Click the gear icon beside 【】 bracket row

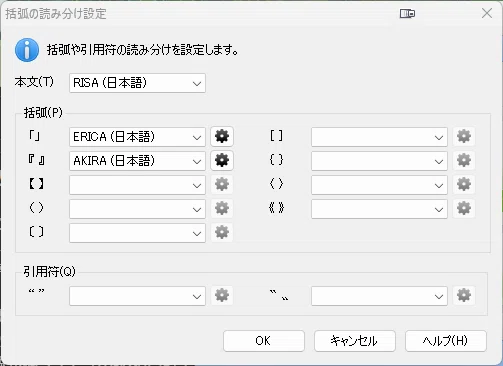point(222,184)
